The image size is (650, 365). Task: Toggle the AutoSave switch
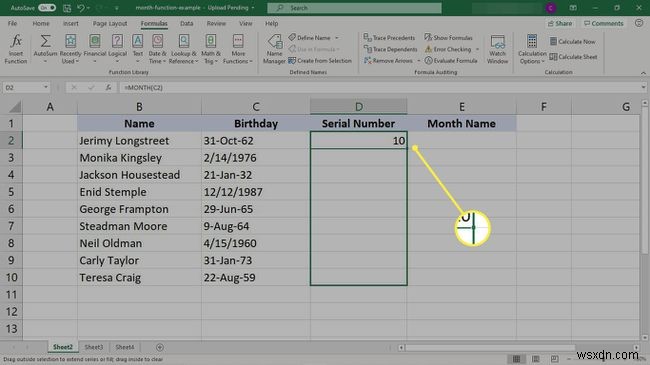click(x=47, y=8)
